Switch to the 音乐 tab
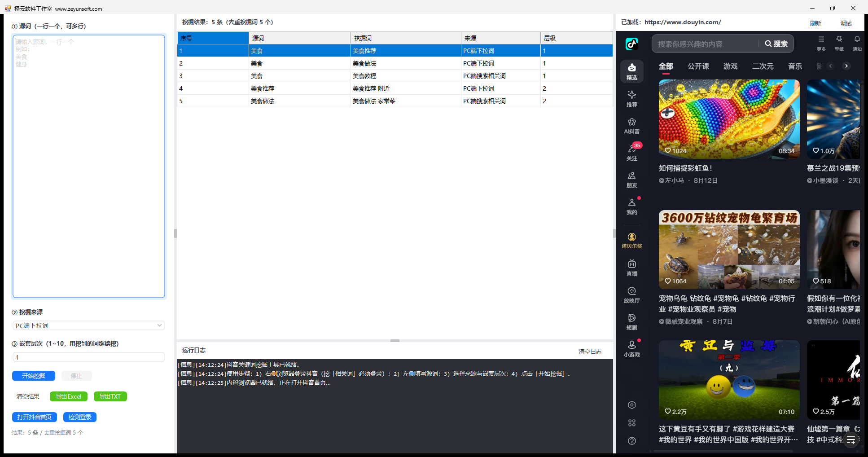Image resolution: width=868 pixels, height=457 pixels. pos(795,66)
